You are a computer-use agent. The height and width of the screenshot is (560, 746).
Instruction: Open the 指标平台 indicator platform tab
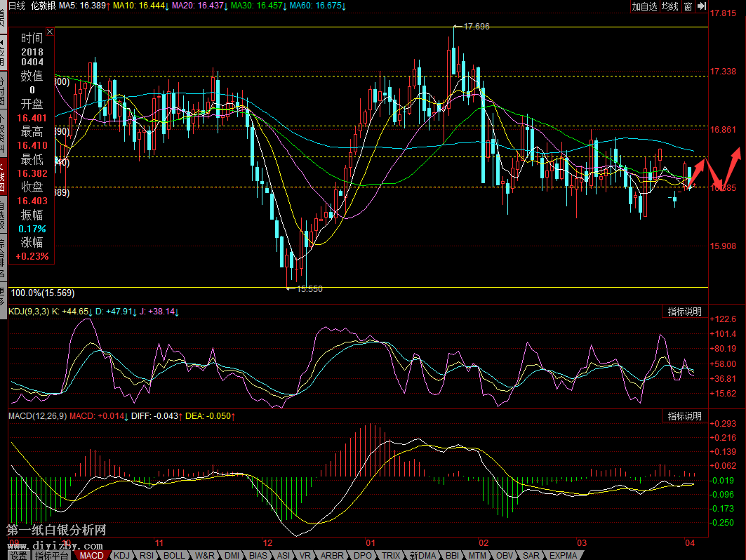[x=53, y=555]
